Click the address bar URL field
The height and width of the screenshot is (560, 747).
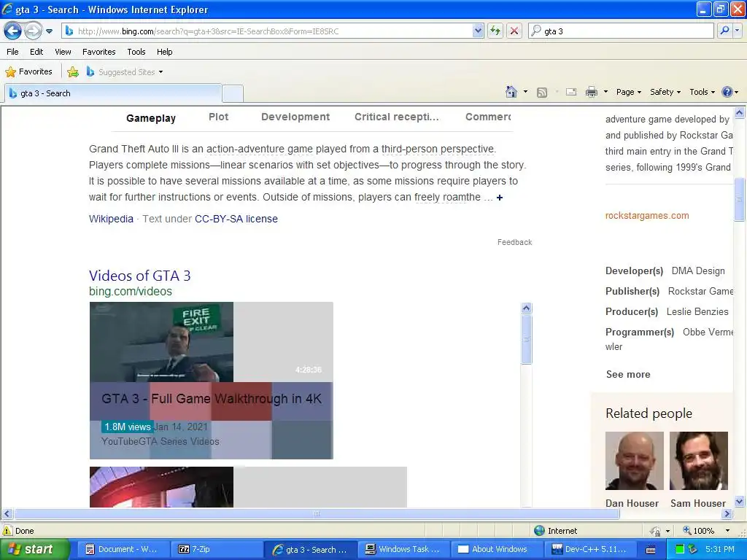click(x=267, y=31)
